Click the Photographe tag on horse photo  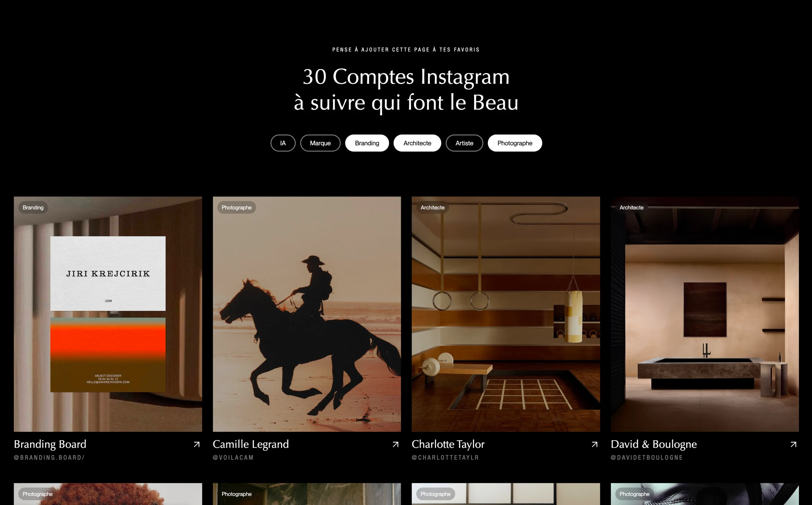click(237, 208)
